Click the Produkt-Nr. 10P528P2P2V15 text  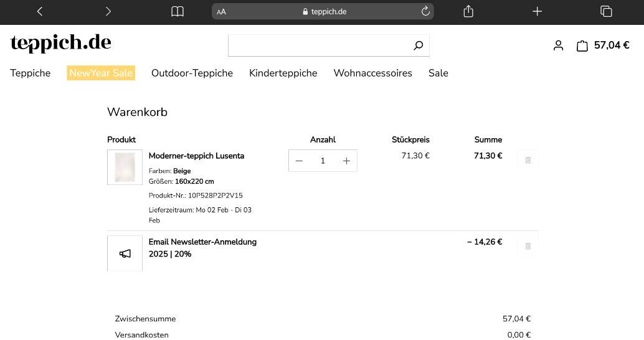196,196
